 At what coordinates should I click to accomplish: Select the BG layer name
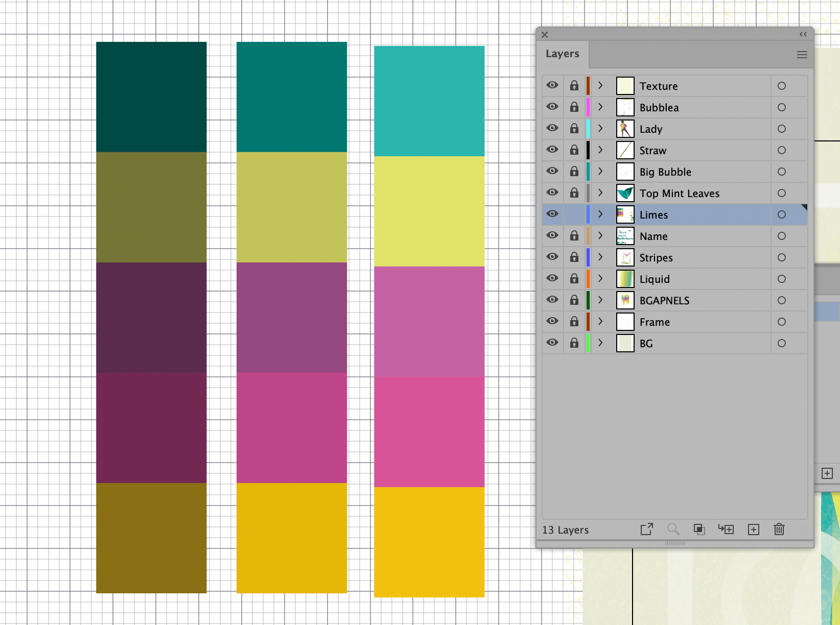pyautogui.click(x=646, y=344)
